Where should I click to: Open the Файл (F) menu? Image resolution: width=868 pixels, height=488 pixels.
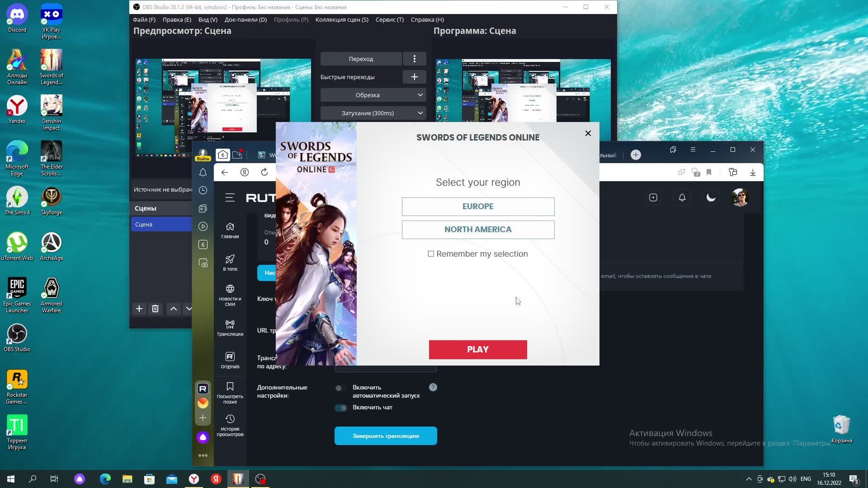pyautogui.click(x=144, y=19)
